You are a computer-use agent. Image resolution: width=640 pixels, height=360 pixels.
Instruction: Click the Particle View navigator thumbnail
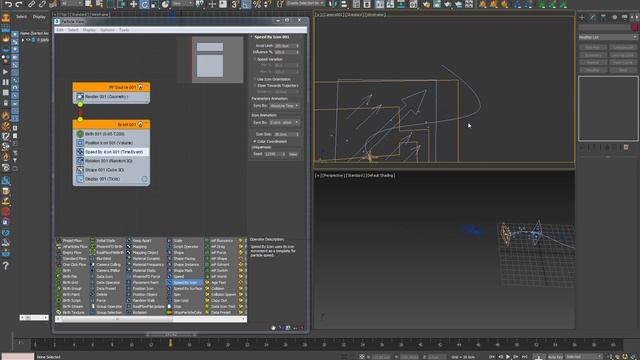pyautogui.click(x=218, y=60)
